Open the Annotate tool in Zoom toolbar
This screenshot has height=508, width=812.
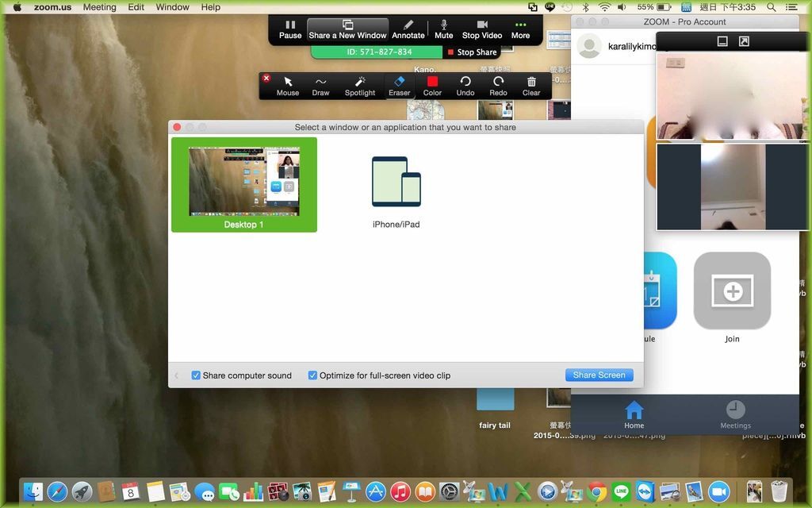(x=408, y=29)
